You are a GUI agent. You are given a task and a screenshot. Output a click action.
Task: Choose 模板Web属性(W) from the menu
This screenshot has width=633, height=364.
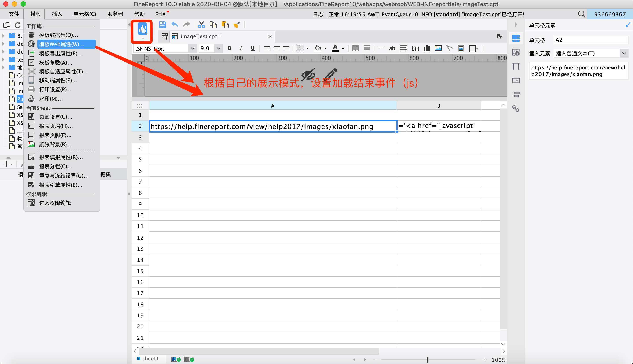[62, 44]
